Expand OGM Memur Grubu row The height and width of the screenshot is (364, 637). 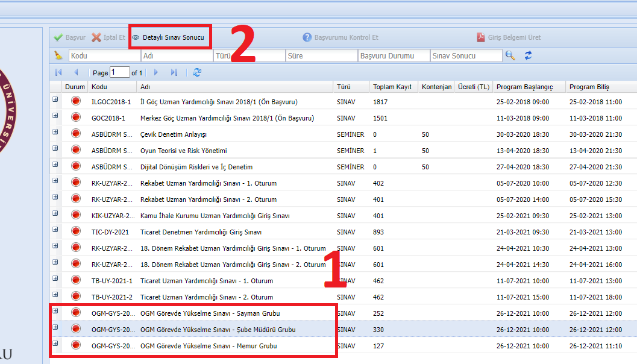(x=55, y=344)
